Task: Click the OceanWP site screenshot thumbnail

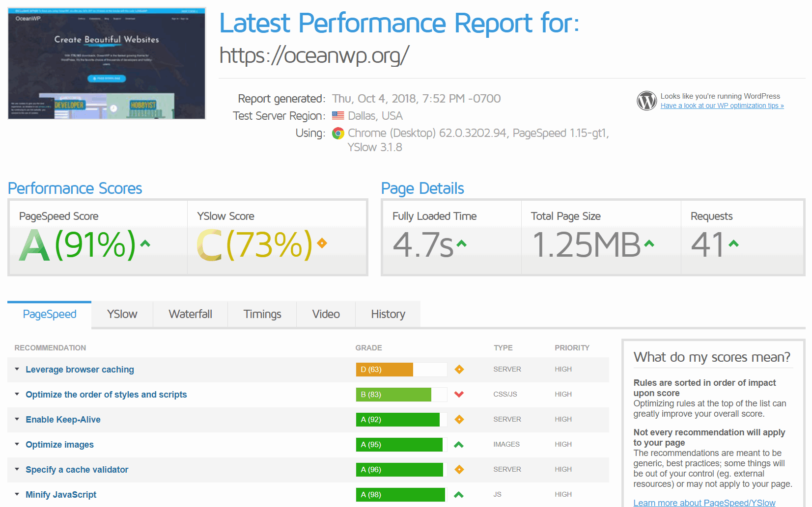Action: [x=107, y=63]
